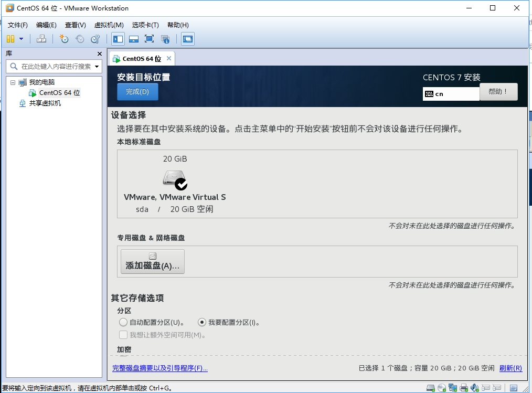Viewport: 532px width, 393px height.
Task: Close the 库 library panel
Action: (x=99, y=54)
